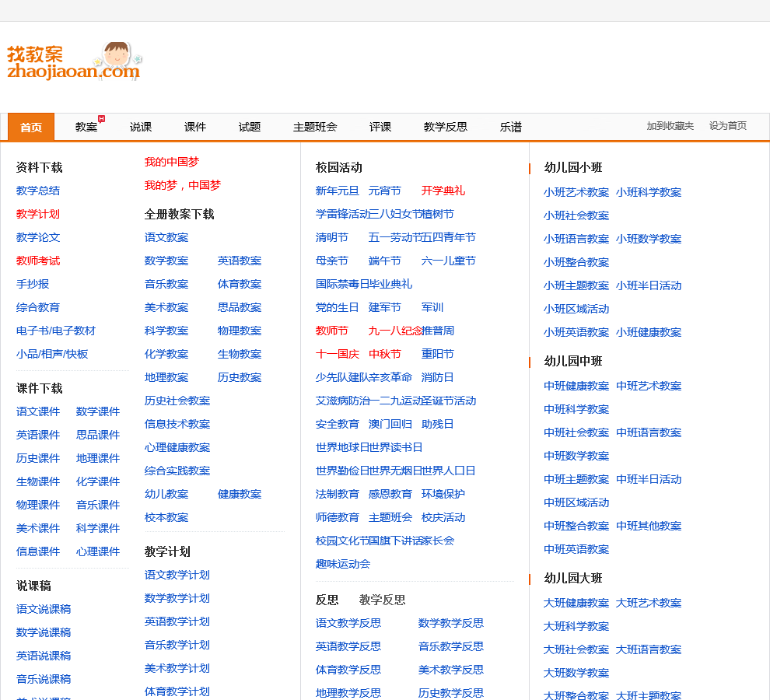Viewport: 770px width, 700px height.
Task: Click 新年元旦 campus activity link
Action: pos(338,191)
